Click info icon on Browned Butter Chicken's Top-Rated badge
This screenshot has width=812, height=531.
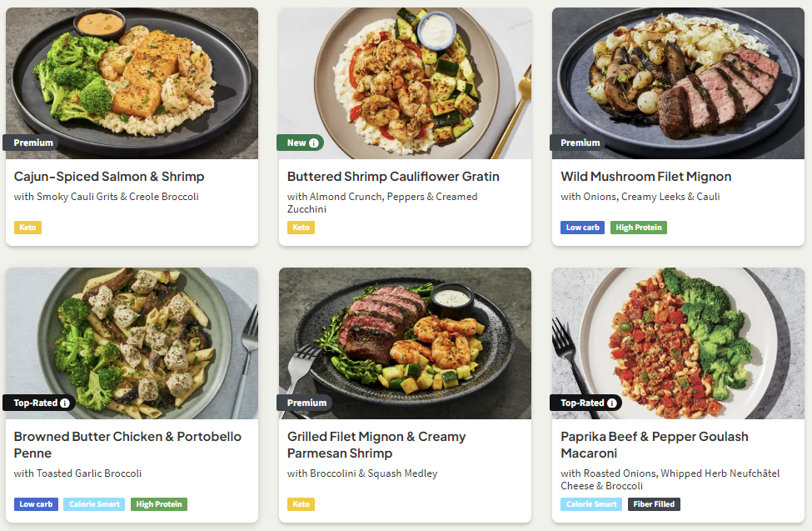pos(65,403)
